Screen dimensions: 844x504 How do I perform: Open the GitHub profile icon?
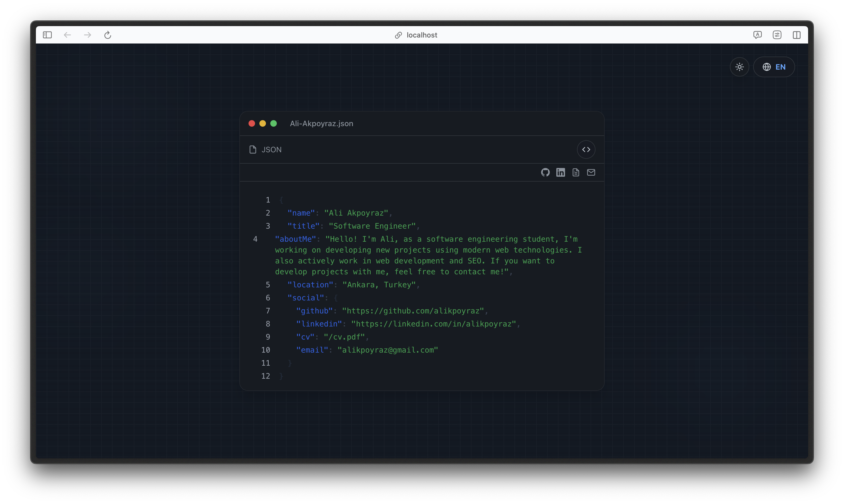pos(545,172)
